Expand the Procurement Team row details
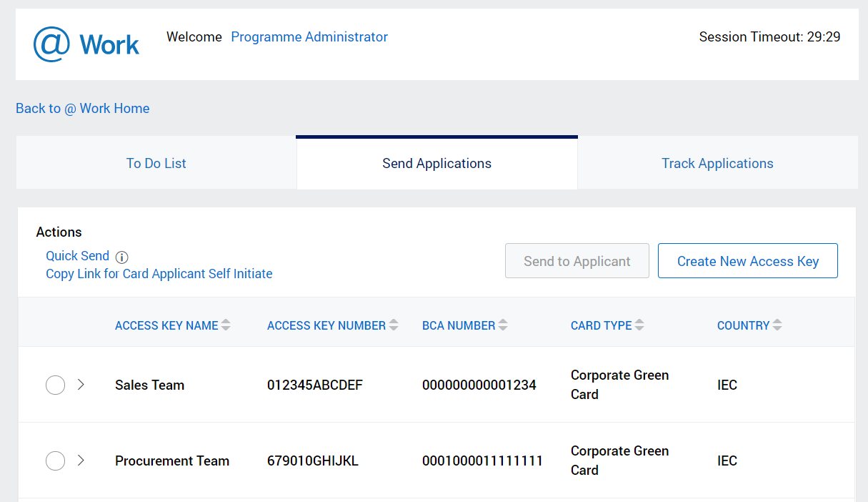 (81, 461)
